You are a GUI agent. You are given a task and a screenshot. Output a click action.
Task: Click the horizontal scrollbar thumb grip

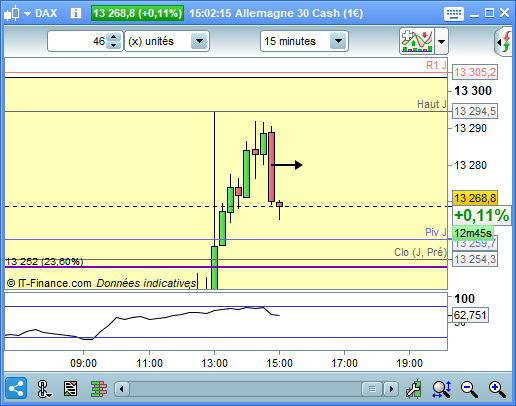pos(372,389)
